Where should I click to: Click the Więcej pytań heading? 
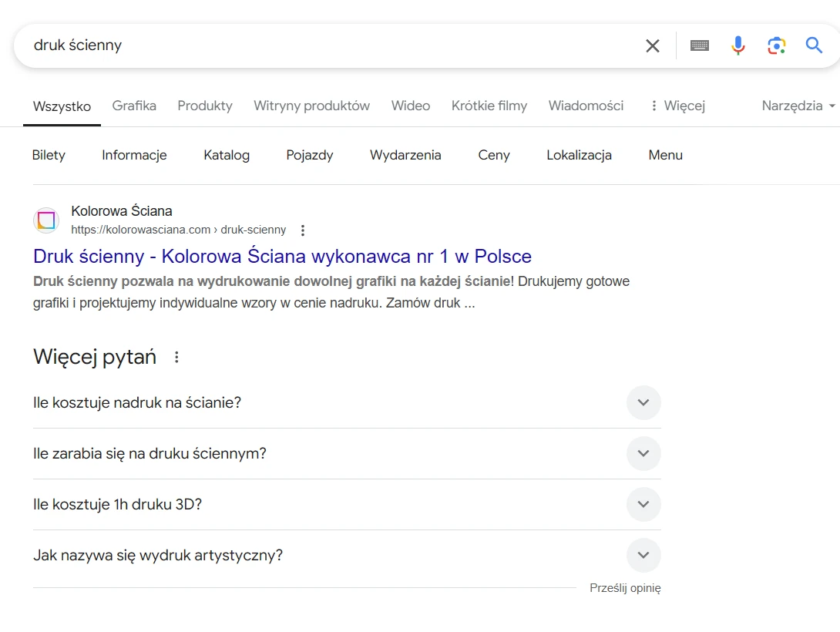point(95,357)
